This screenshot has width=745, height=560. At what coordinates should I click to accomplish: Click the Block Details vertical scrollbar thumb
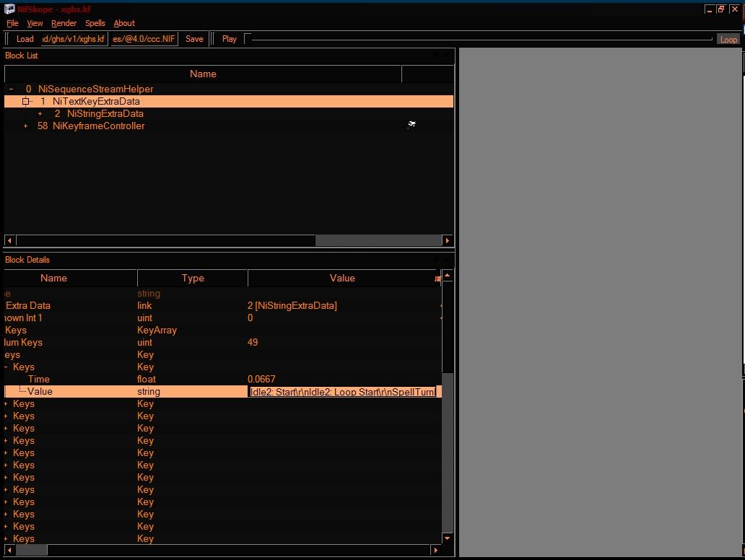coord(447,453)
